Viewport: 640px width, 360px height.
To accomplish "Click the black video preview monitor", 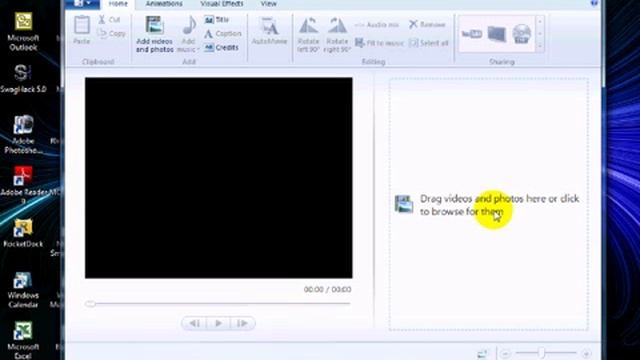I will point(218,178).
